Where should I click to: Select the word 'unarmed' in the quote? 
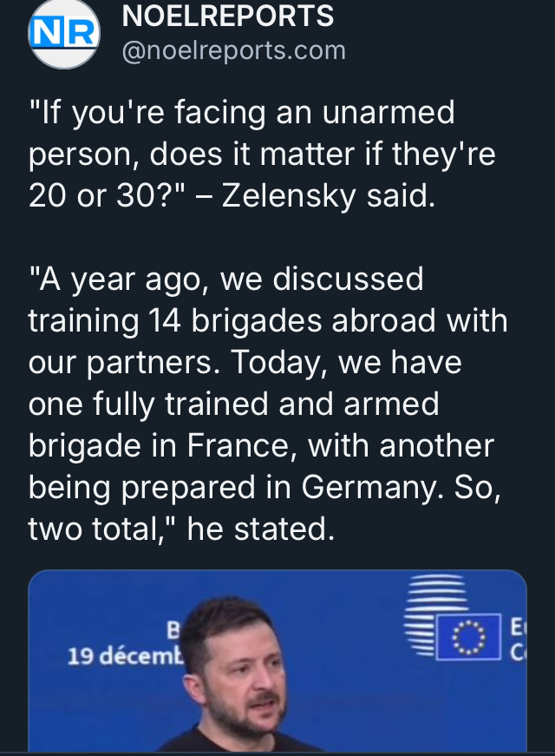(x=388, y=112)
